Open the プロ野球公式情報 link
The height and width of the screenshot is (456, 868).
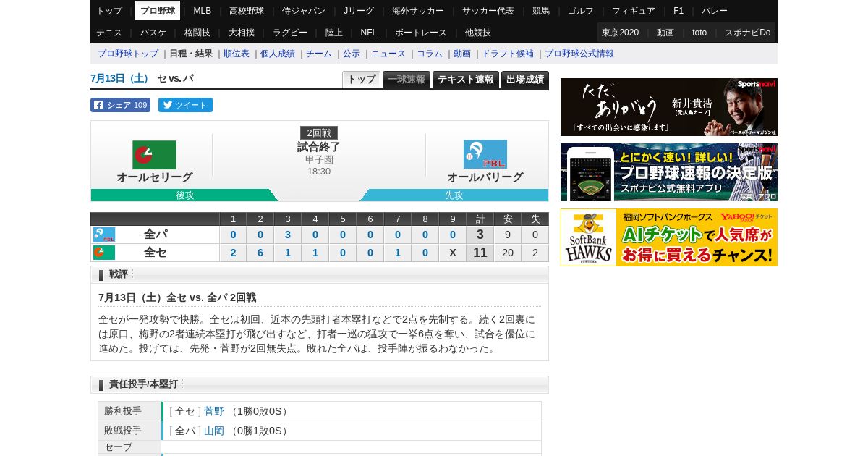[579, 54]
